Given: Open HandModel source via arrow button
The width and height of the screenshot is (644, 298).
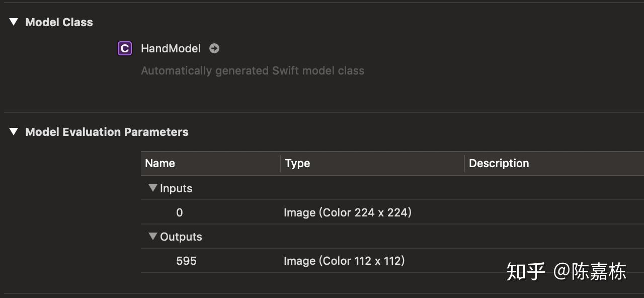Looking at the screenshot, I should tap(214, 48).
